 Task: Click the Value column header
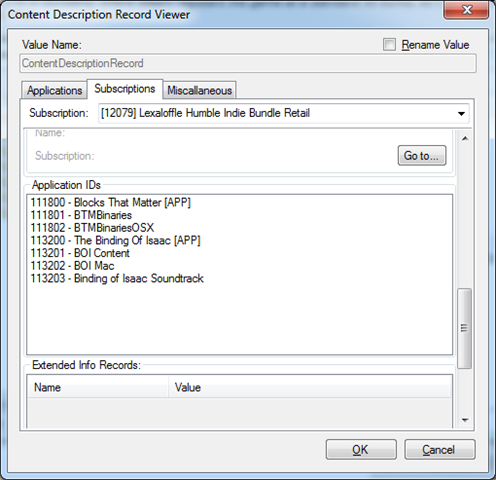pyautogui.click(x=310, y=387)
